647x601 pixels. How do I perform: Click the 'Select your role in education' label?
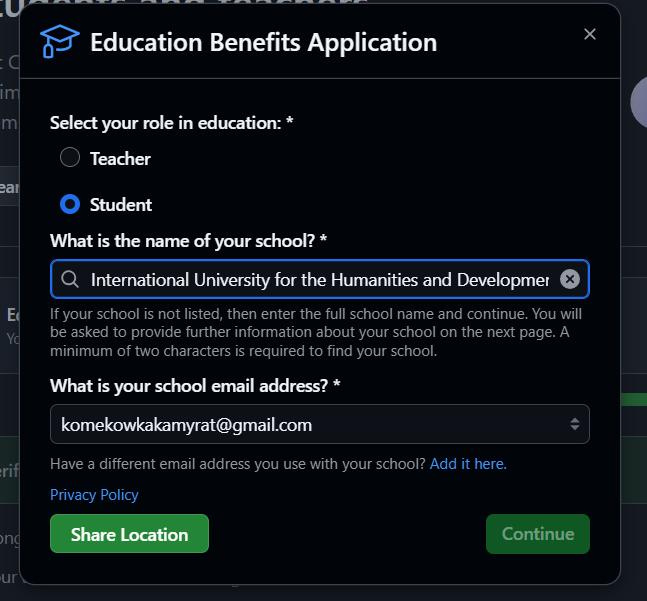coord(171,123)
